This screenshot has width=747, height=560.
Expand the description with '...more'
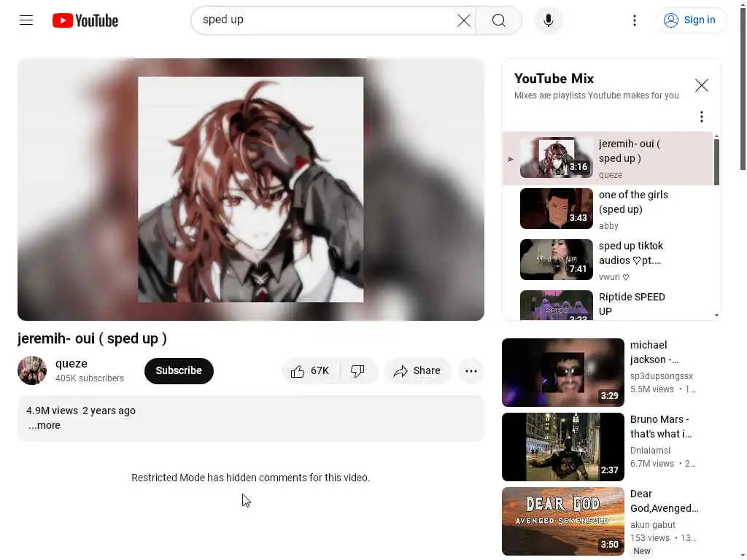pos(44,425)
